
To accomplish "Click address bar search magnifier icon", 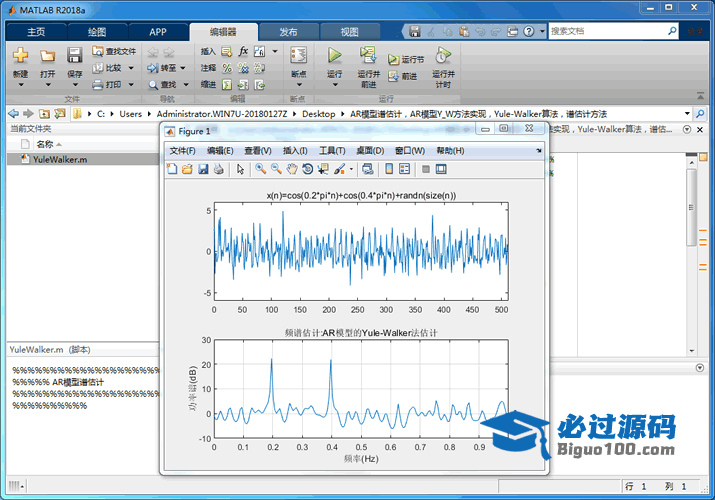I will [x=699, y=113].
